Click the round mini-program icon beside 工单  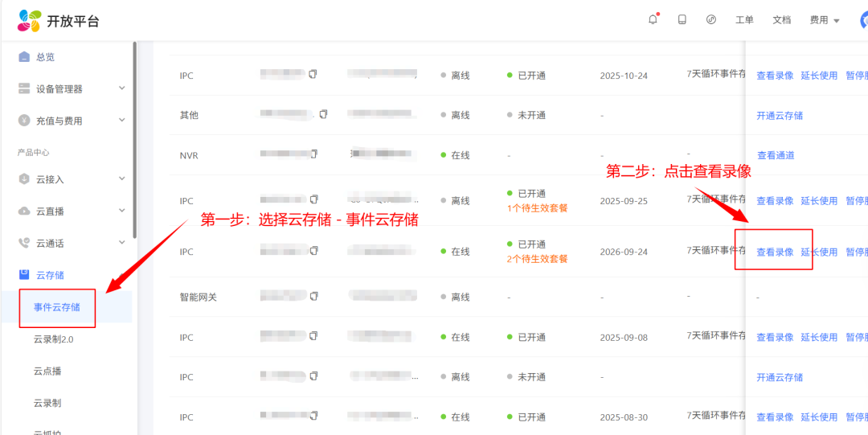tap(711, 20)
